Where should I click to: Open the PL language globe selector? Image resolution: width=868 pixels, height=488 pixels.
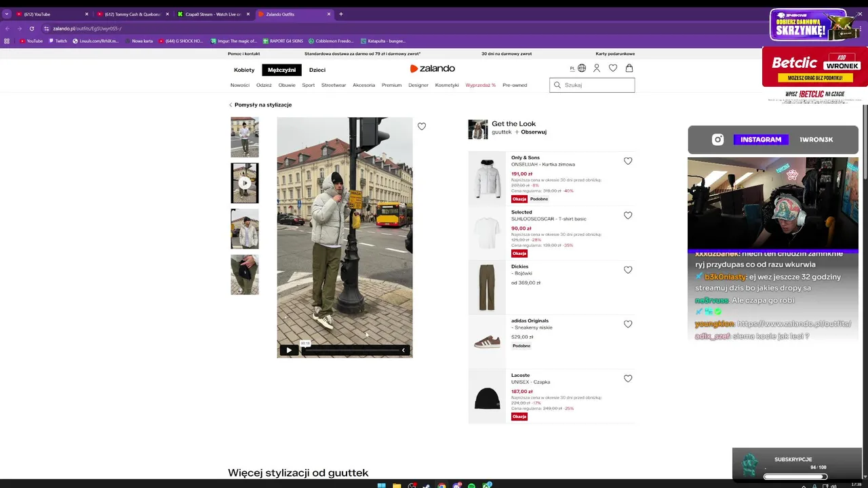[x=578, y=68]
